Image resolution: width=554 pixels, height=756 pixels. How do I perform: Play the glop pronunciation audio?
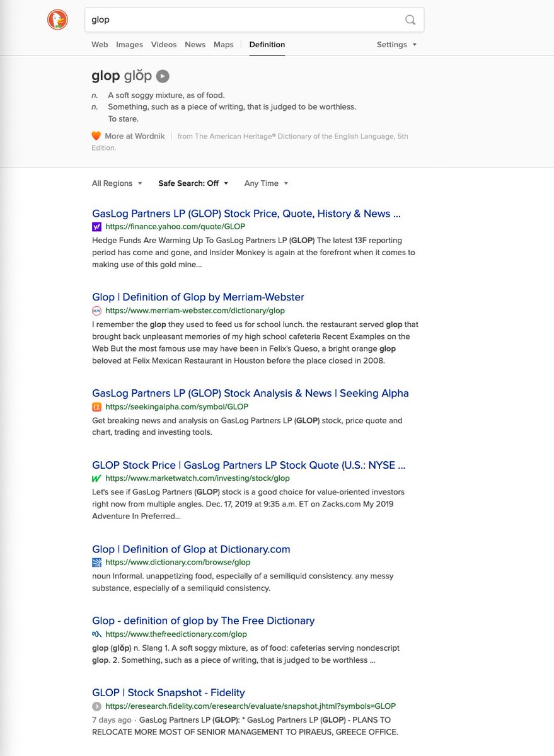(163, 76)
